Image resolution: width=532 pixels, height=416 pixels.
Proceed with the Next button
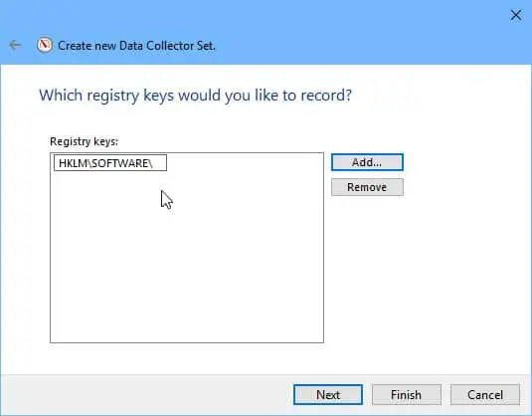click(x=328, y=395)
